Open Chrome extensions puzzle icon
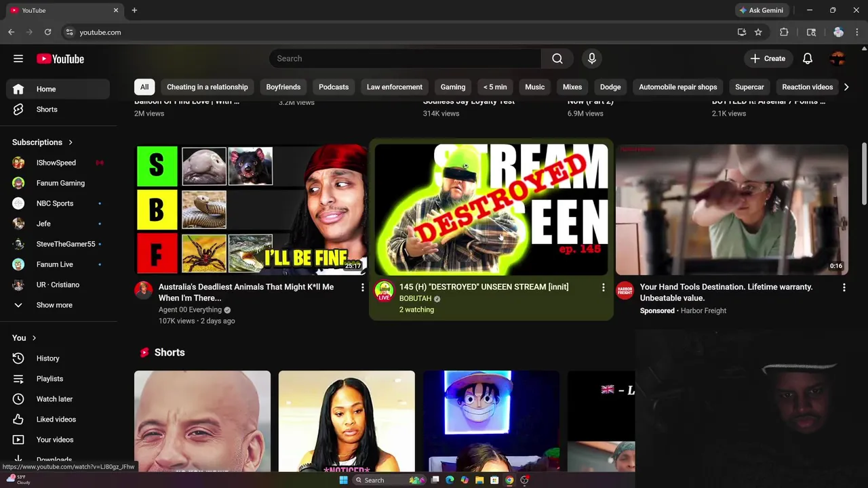Viewport: 868px width, 488px height. click(x=784, y=32)
